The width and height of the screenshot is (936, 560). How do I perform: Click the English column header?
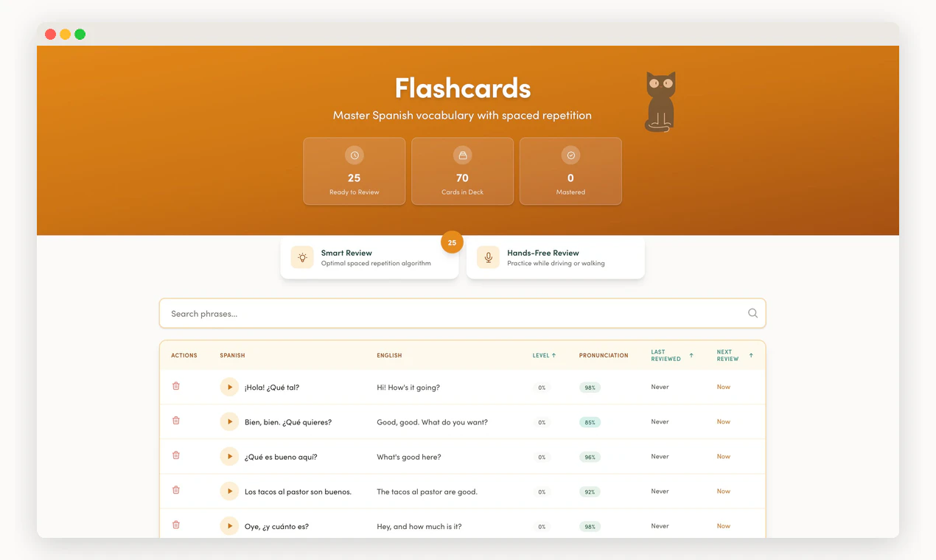point(389,355)
